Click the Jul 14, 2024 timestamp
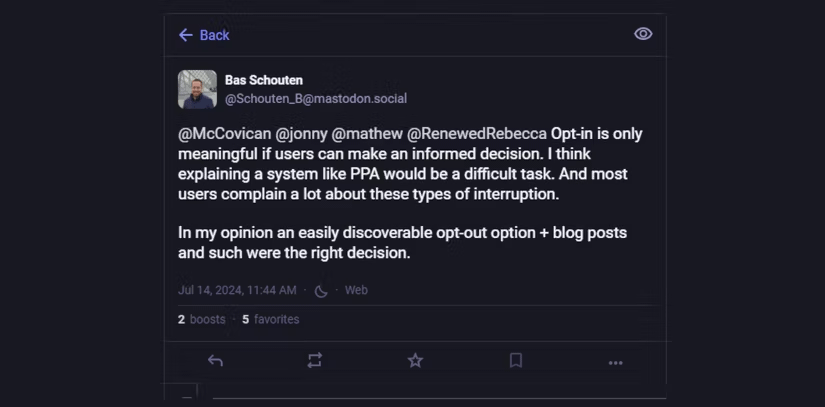Viewport: 825px width, 407px height. click(237, 290)
